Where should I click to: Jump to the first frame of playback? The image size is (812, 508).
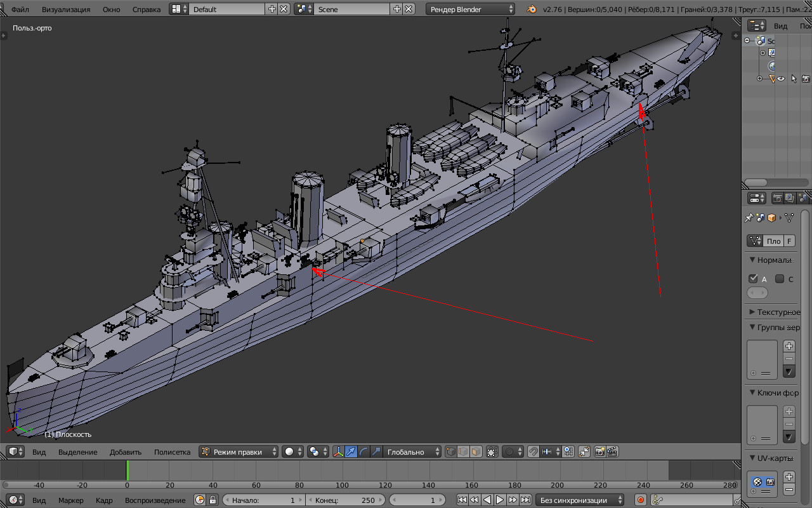(x=462, y=500)
